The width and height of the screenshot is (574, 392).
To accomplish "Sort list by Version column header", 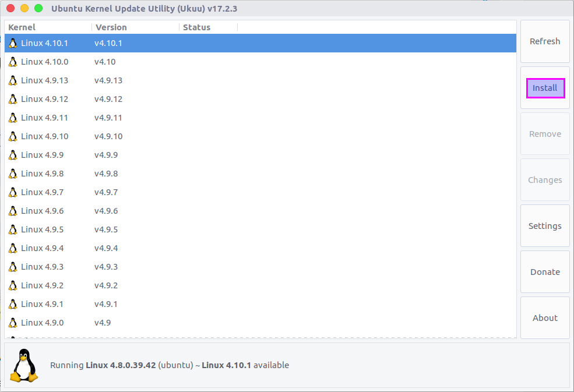I will tap(135, 27).
